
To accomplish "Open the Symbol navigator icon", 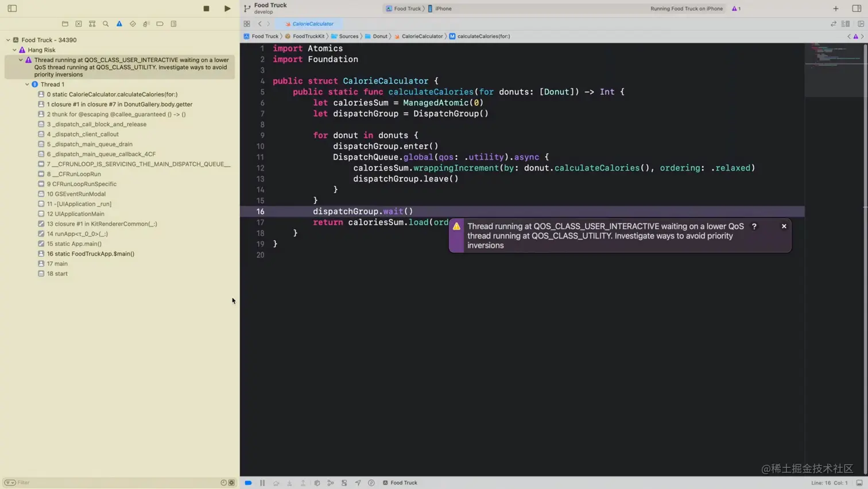I will tap(92, 24).
